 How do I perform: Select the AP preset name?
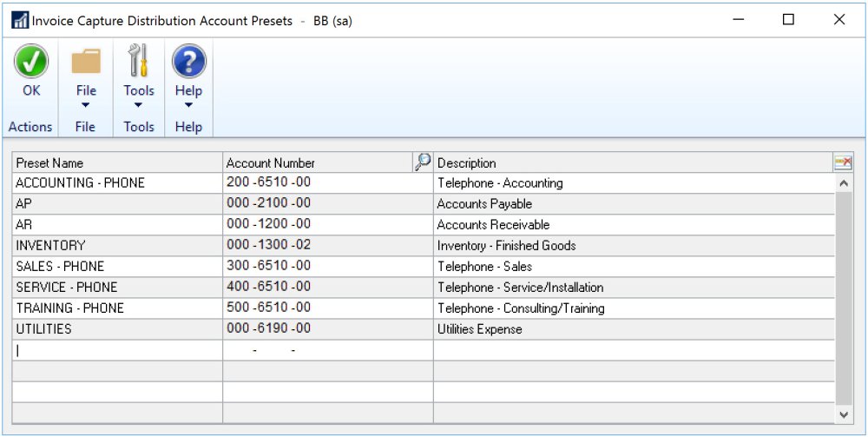[23, 204]
